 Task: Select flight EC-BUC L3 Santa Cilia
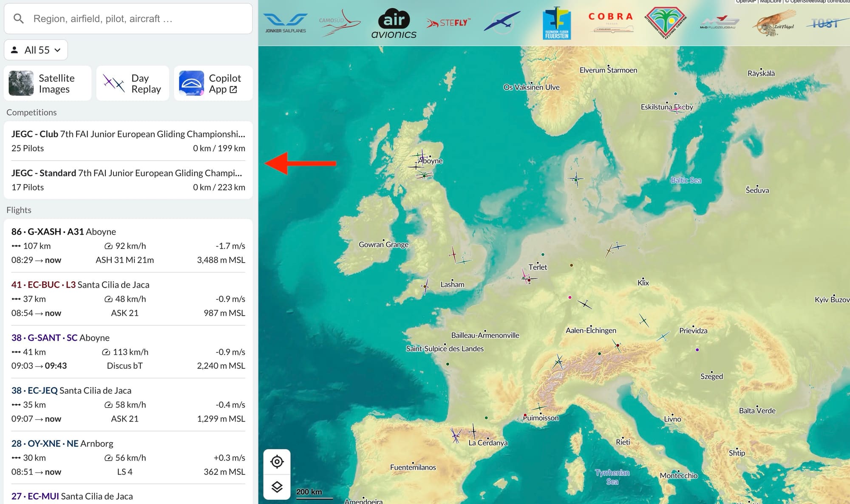click(128, 299)
